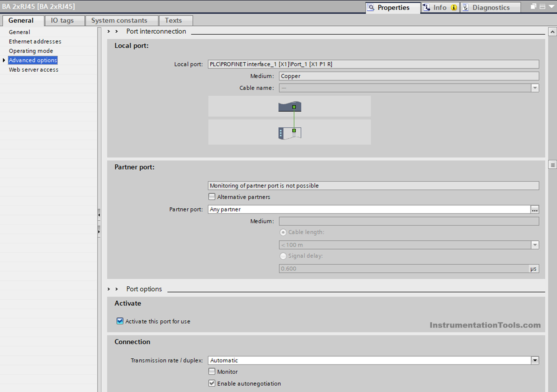Switch to the Diagnostics inspector tab
The image size is (557, 392).
490,8
